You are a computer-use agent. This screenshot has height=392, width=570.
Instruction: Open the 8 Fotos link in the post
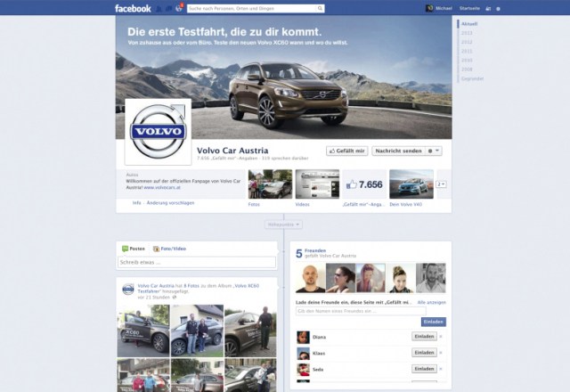[x=191, y=286]
